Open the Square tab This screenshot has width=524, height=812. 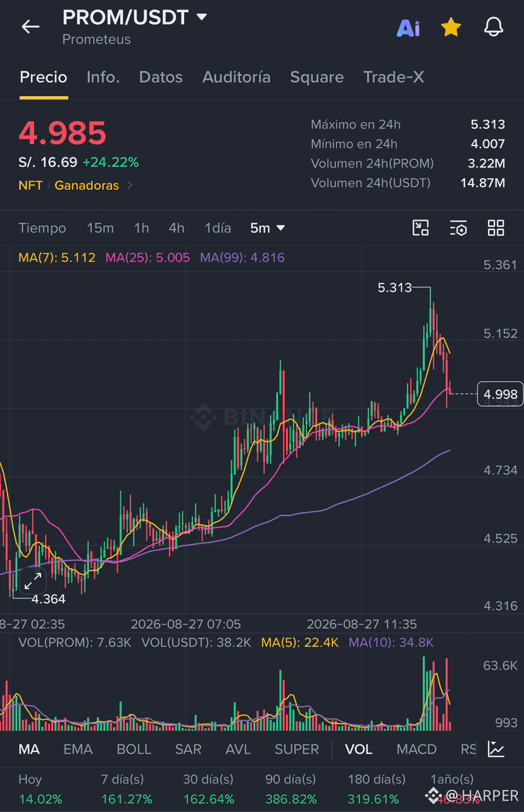point(317,77)
